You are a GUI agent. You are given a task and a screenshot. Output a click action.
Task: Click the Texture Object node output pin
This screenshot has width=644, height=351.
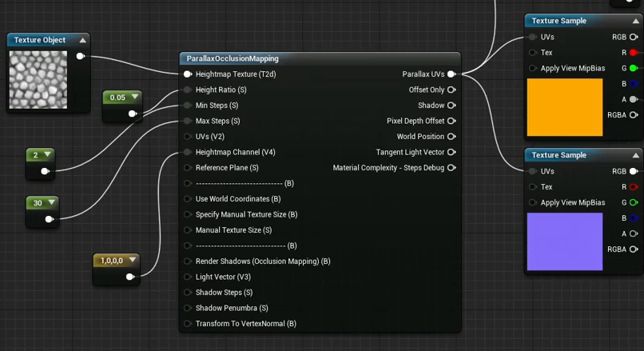tap(80, 56)
